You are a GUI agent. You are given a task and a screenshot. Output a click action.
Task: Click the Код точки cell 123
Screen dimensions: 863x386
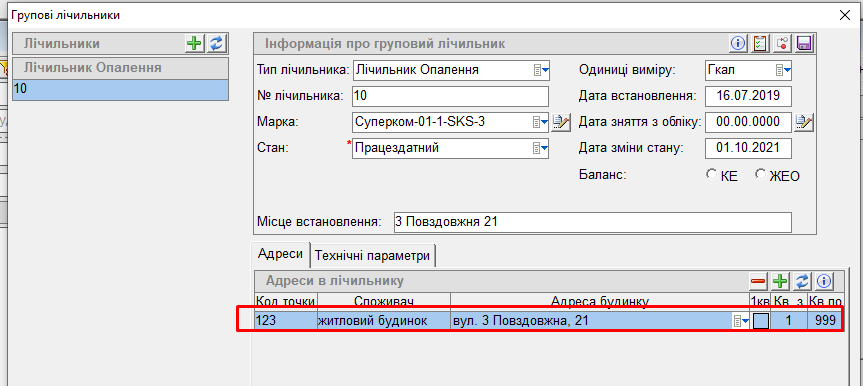286,321
